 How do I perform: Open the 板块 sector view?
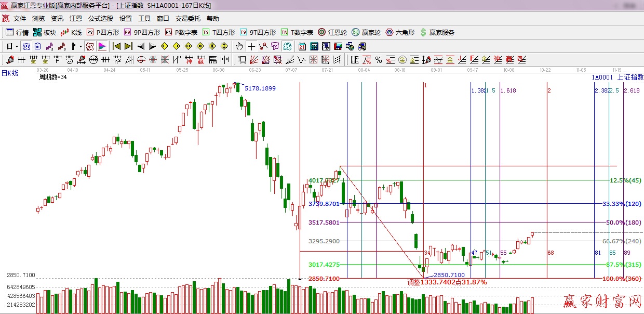(44, 32)
